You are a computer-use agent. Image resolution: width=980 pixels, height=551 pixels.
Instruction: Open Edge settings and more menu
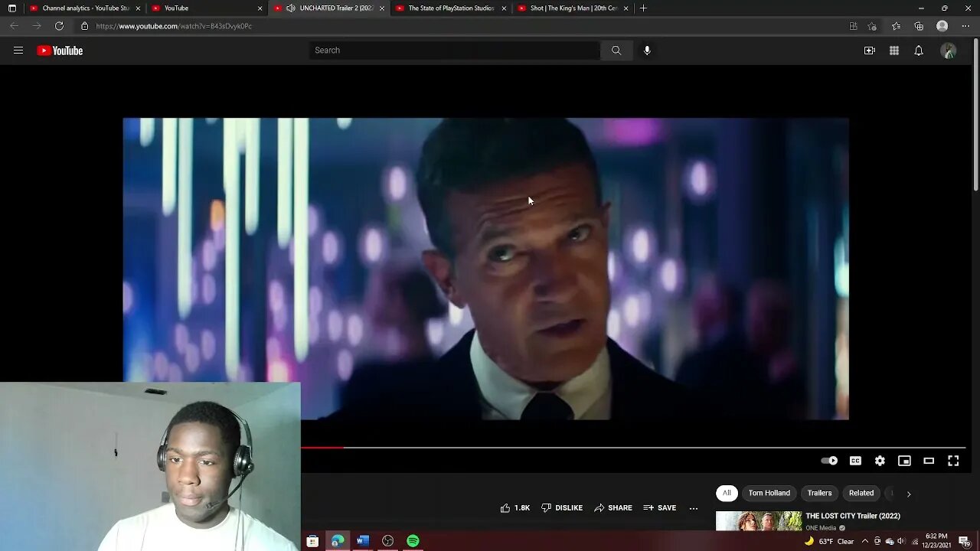pos(965,26)
